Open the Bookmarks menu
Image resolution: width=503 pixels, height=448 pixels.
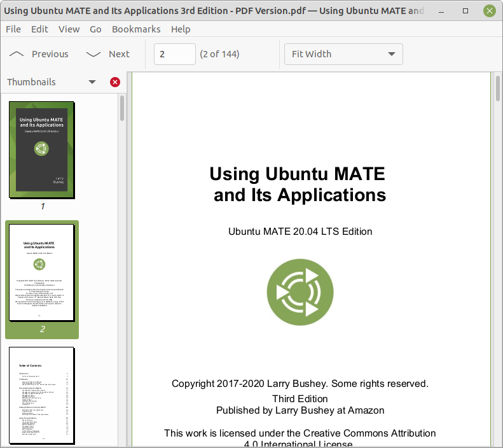coord(136,29)
